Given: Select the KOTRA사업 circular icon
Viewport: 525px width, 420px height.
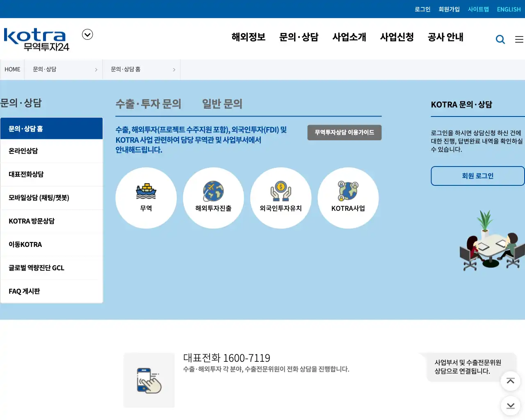Looking at the screenshot, I should pyautogui.click(x=348, y=198).
